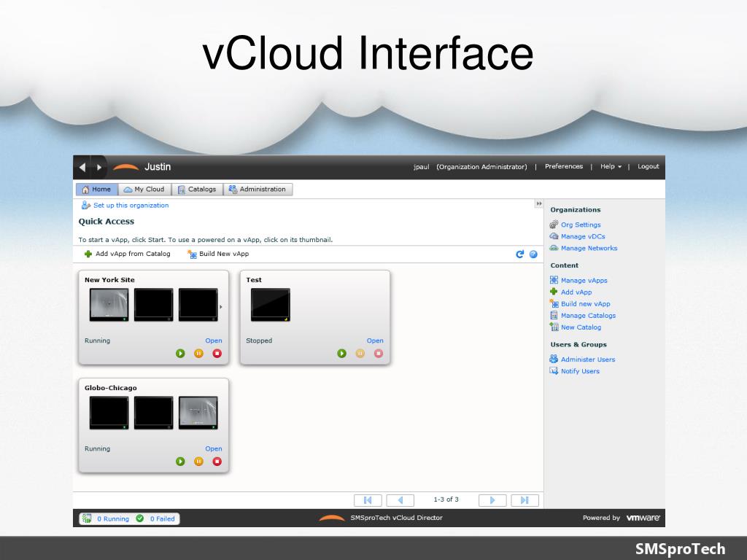This screenshot has width=747, height=560.
Task: Open Org Settings link
Action: (x=581, y=225)
